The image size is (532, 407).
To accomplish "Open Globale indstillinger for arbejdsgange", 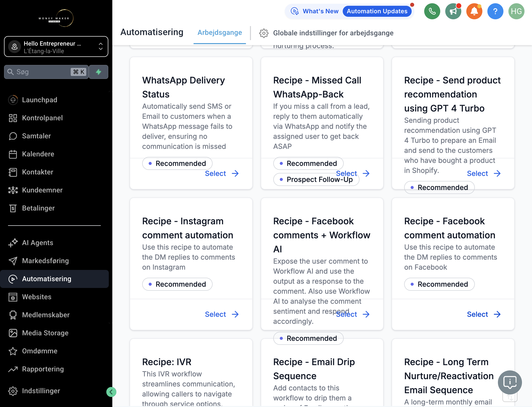I will (326, 33).
